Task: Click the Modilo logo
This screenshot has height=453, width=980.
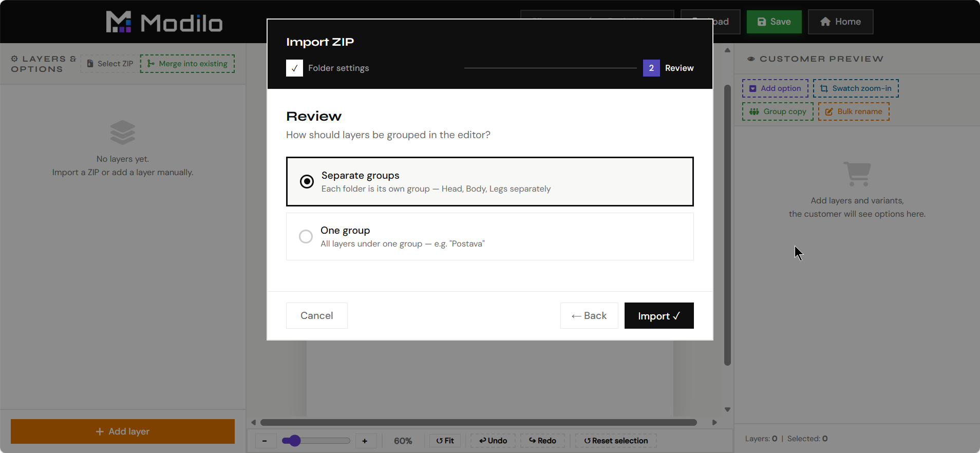Action: [x=164, y=22]
